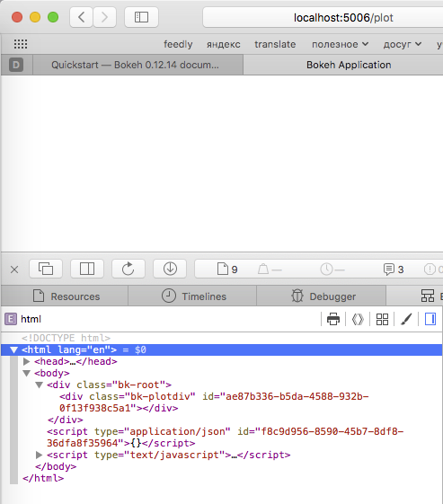Toggle paint flashing brush icon

[x=406, y=319]
